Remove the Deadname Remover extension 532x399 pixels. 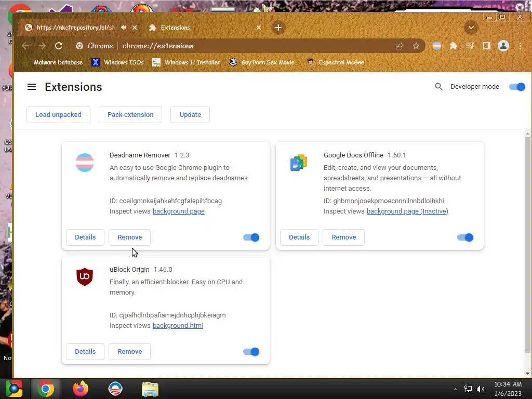129,237
